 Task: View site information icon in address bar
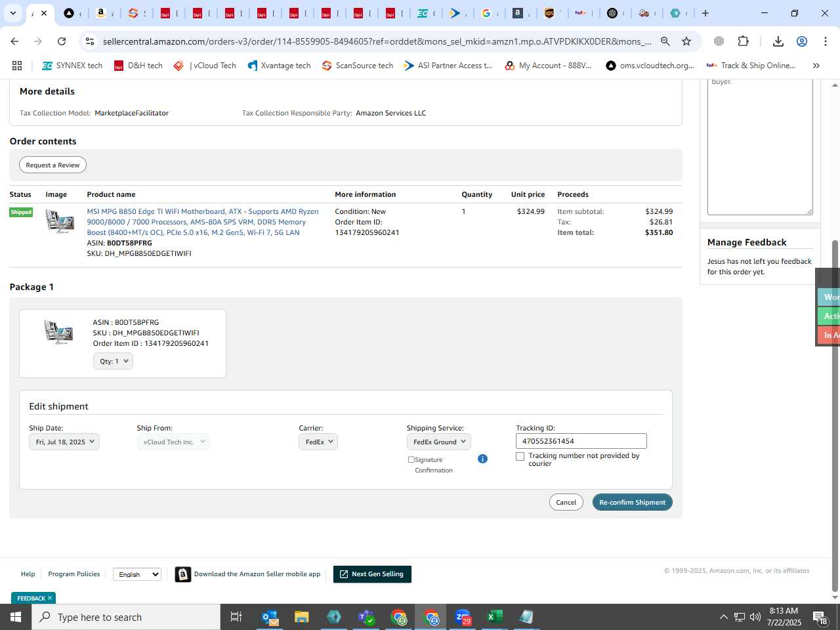[90, 41]
